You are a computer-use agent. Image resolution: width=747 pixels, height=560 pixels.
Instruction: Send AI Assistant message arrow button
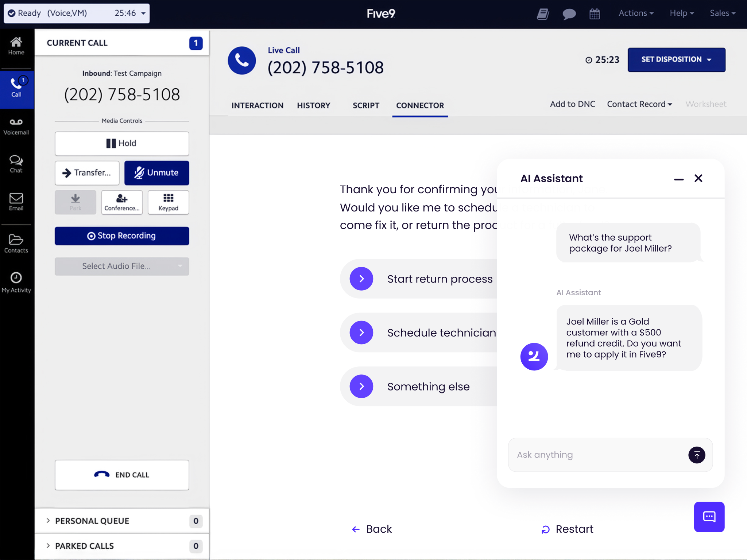(x=696, y=455)
